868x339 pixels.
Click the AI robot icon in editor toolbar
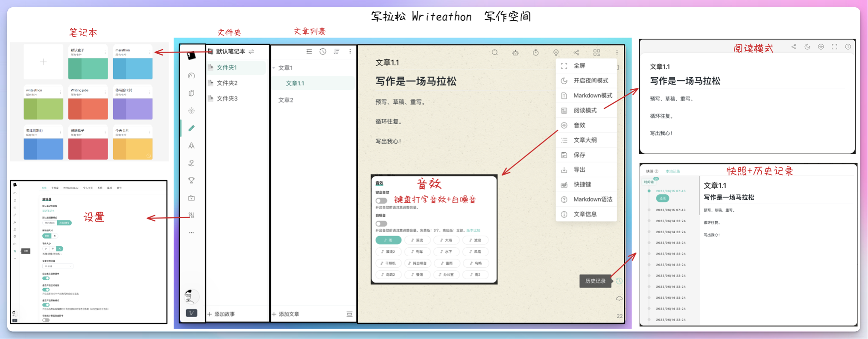pyautogui.click(x=515, y=53)
